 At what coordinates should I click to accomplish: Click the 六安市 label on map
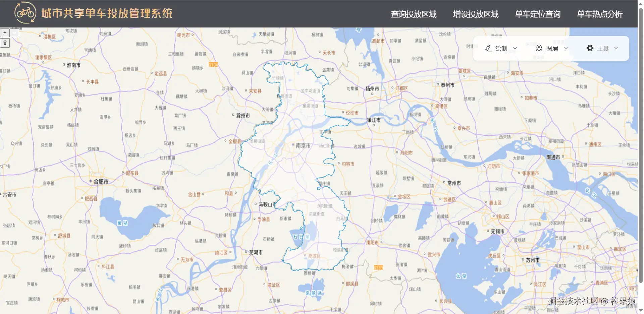(x=9, y=194)
